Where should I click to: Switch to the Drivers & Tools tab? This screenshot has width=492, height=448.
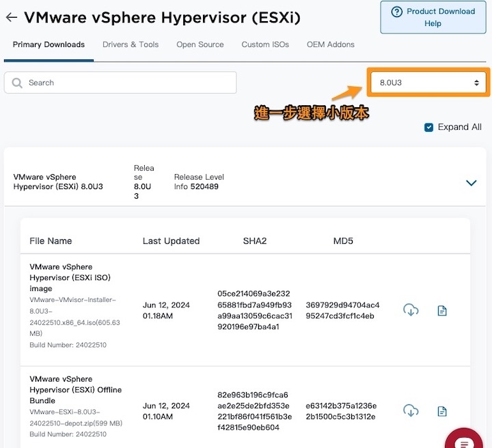(x=131, y=44)
